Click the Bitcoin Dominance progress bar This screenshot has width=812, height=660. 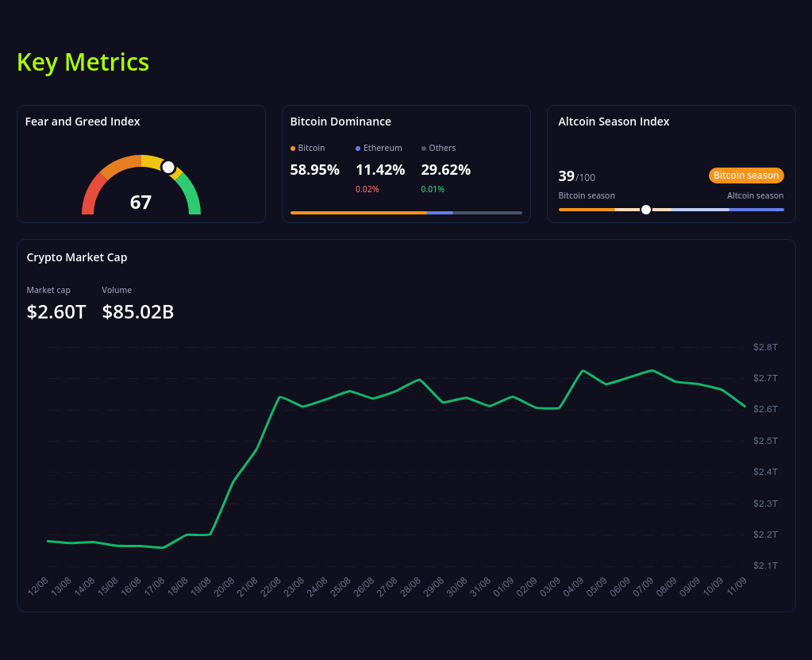pyautogui.click(x=406, y=212)
